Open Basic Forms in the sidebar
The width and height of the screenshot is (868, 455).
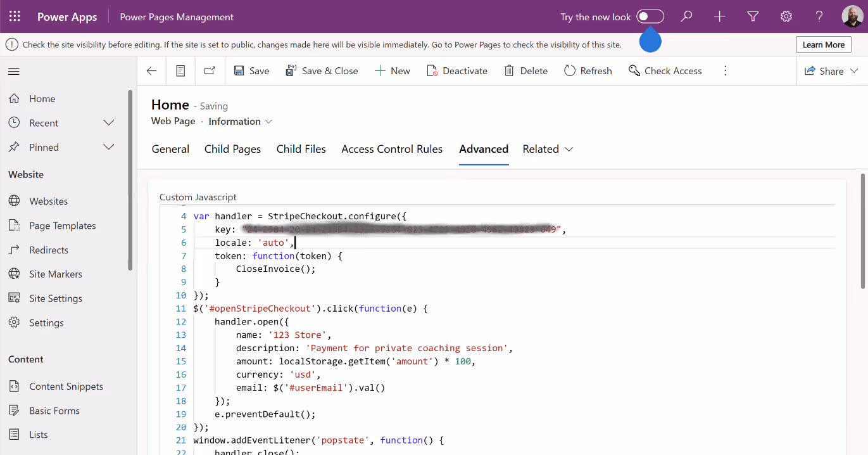pos(54,411)
